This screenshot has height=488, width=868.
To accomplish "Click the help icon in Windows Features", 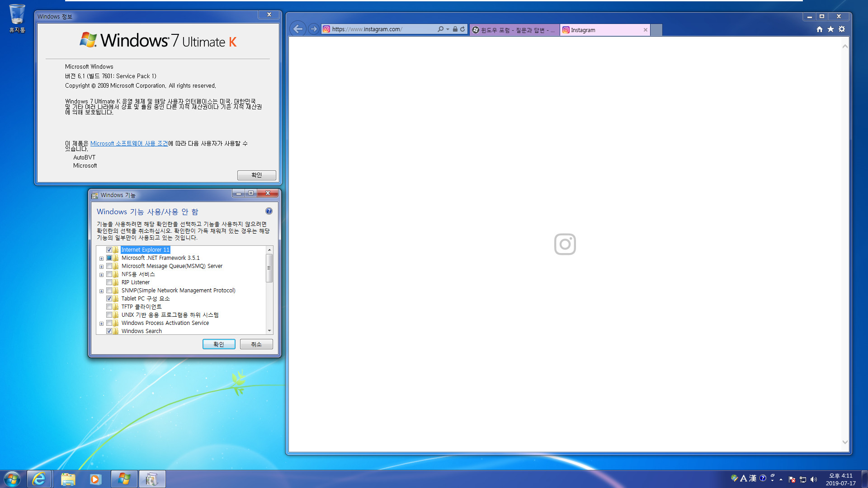I will pyautogui.click(x=269, y=211).
